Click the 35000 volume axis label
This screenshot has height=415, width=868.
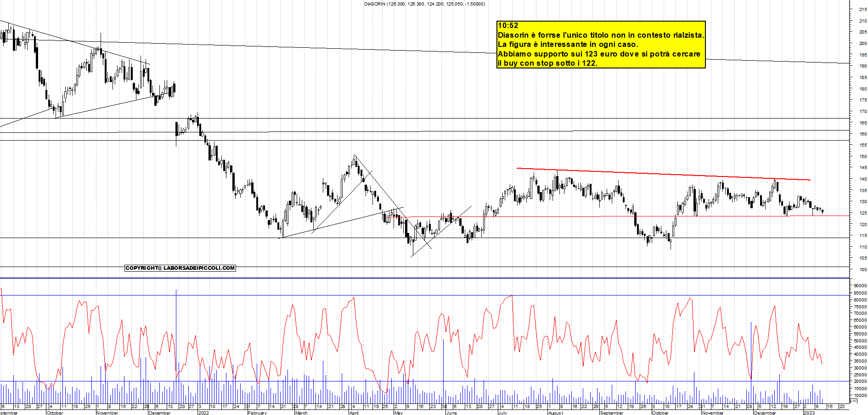pyautogui.click(x=860, y=361)
